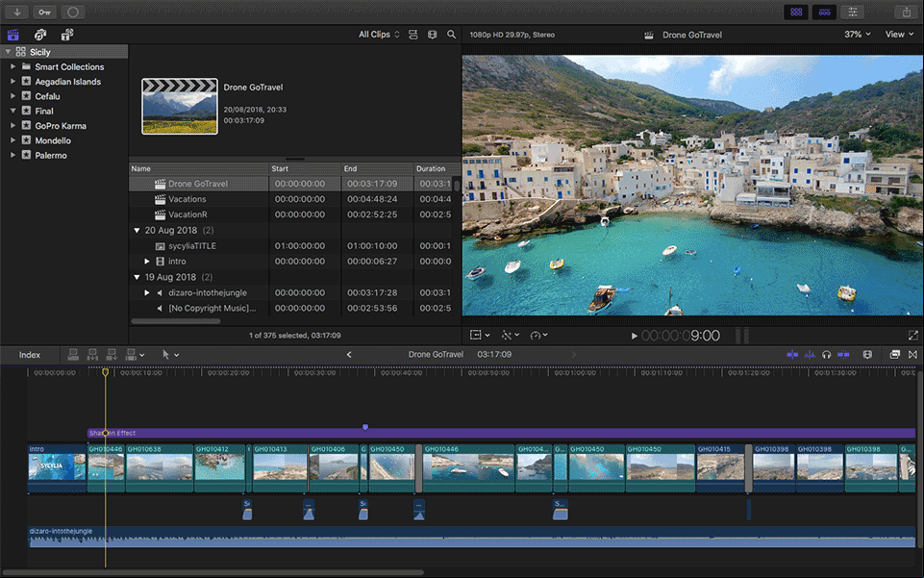Open the Keyword Editor key icon
Image resolution: width=924 pixels, height=578 pixels.
45,12
